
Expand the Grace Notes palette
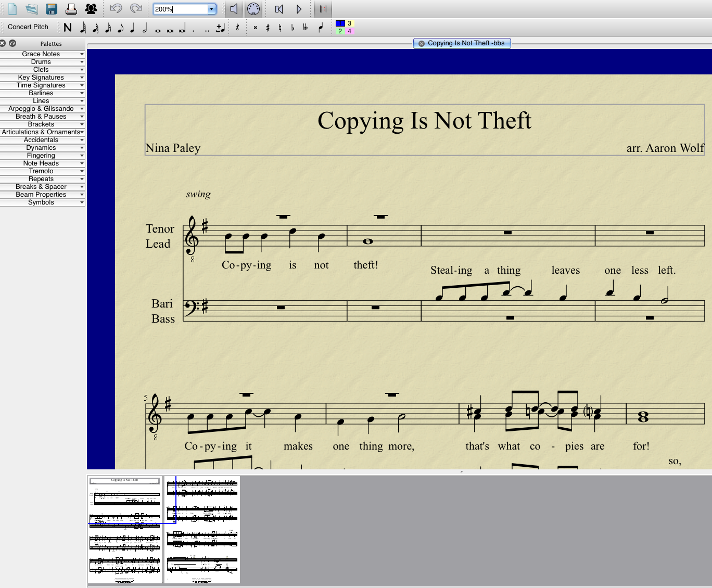(42, 54)
